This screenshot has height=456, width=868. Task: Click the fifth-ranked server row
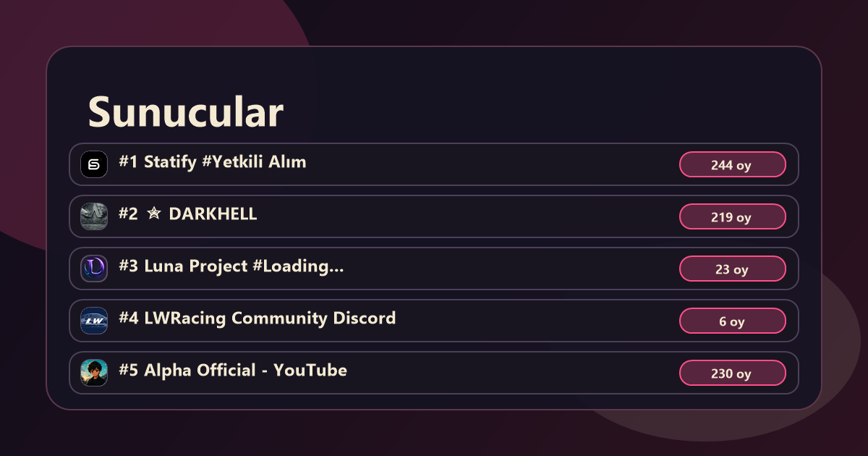tap(434, 373)
